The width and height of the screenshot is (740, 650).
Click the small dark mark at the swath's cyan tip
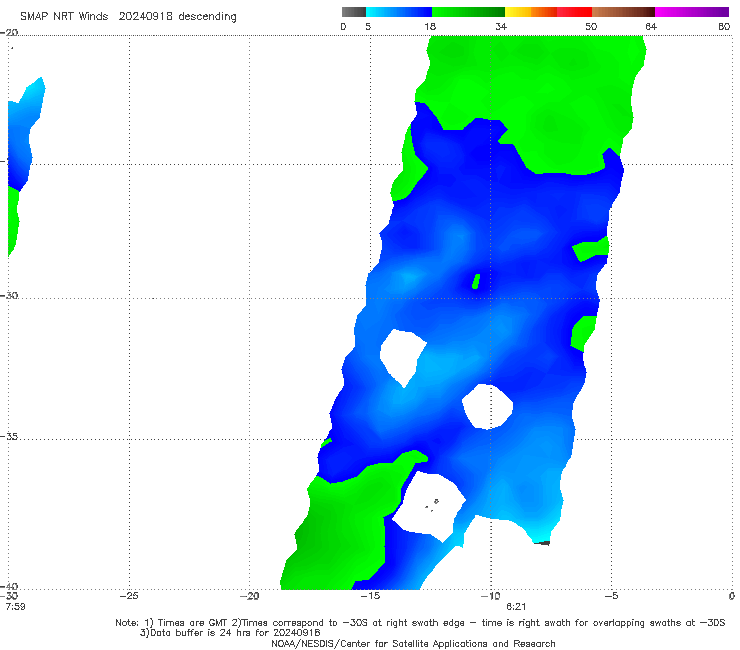(542, 543)
